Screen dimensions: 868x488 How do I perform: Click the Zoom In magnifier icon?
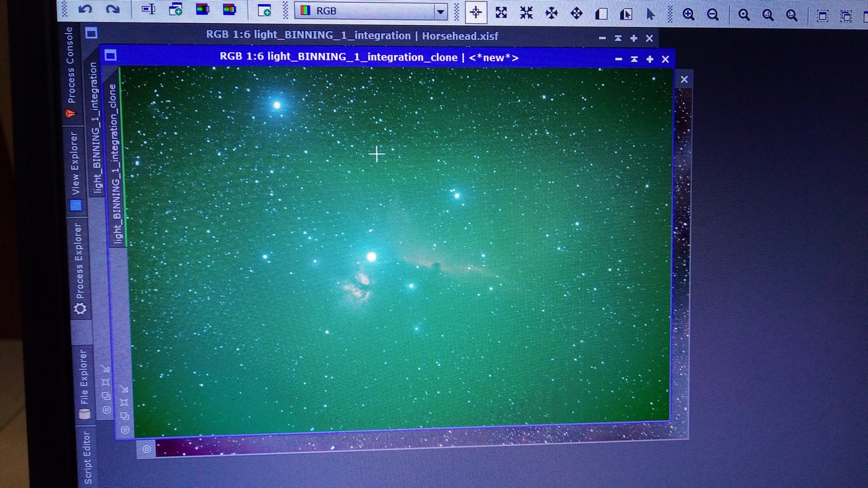click(688, 15)
